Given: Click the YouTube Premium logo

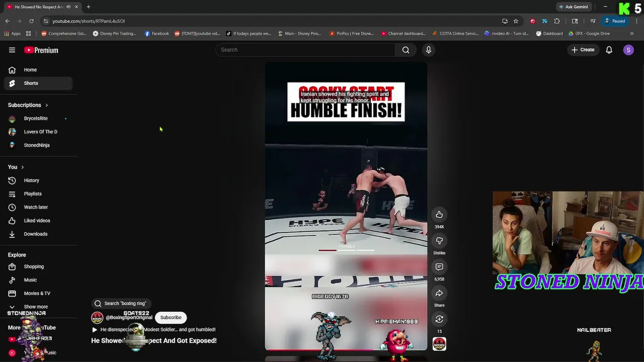Looking at the screenshot, I should point(41,50).
